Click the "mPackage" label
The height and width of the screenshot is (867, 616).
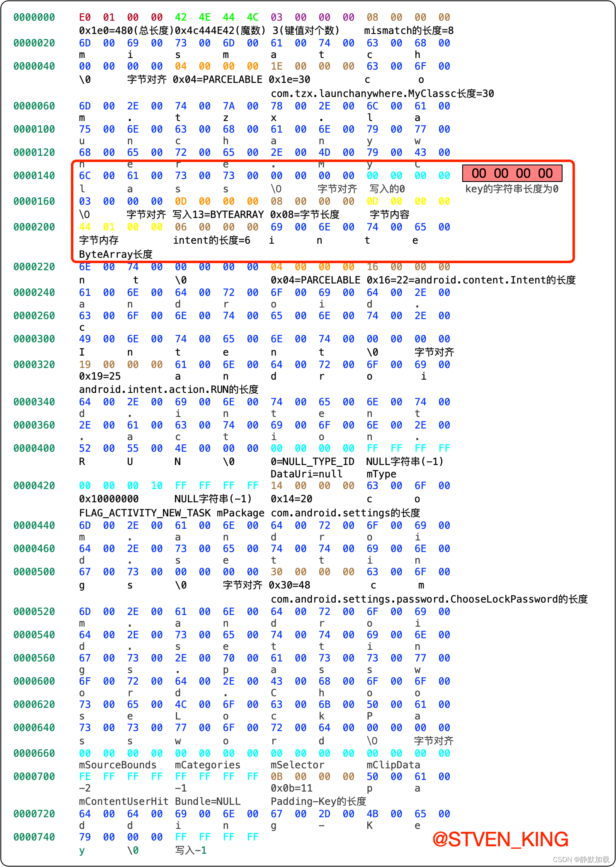point(240,513)
